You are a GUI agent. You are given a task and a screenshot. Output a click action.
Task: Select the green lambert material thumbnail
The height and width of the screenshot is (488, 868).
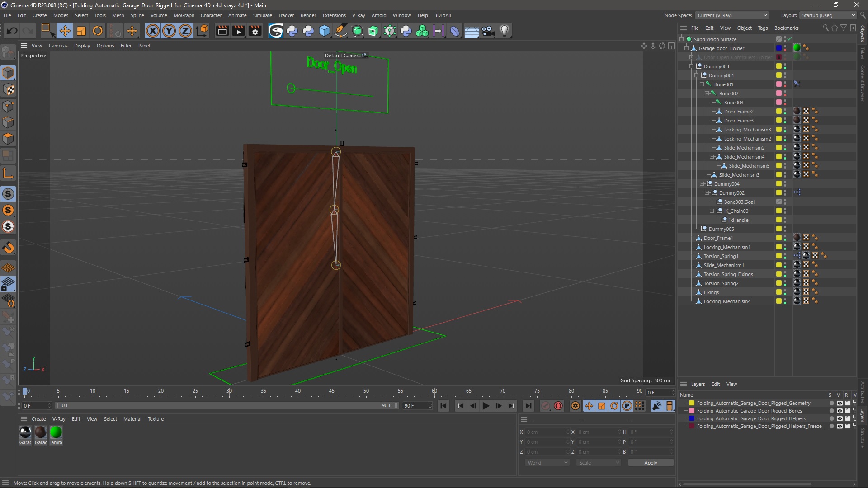pyautogui.click(x=56, y=432)
